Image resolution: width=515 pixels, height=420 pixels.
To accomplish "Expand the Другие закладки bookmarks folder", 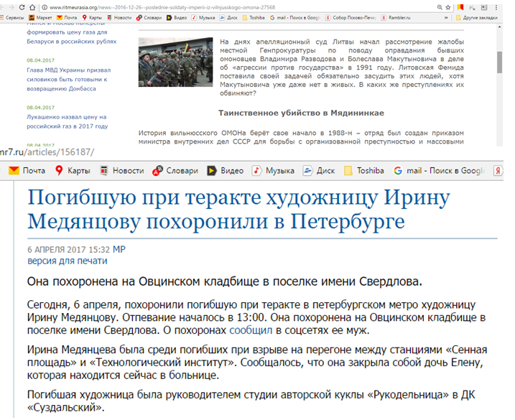I will [476, 17].
